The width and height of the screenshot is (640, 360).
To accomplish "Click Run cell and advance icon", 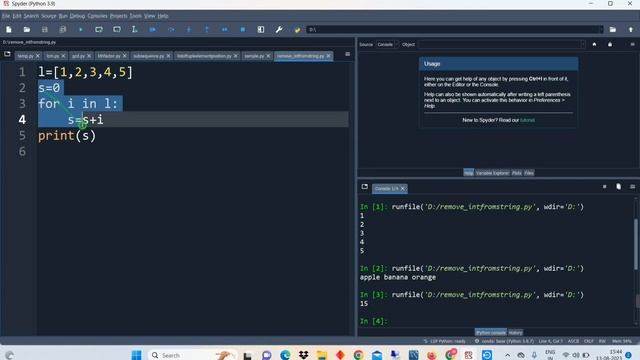I will 117,29.
